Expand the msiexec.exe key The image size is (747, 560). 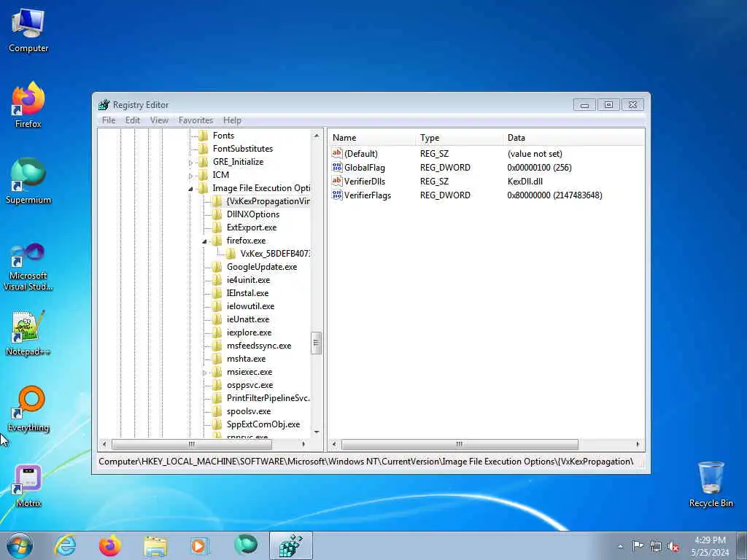point(204,373)
